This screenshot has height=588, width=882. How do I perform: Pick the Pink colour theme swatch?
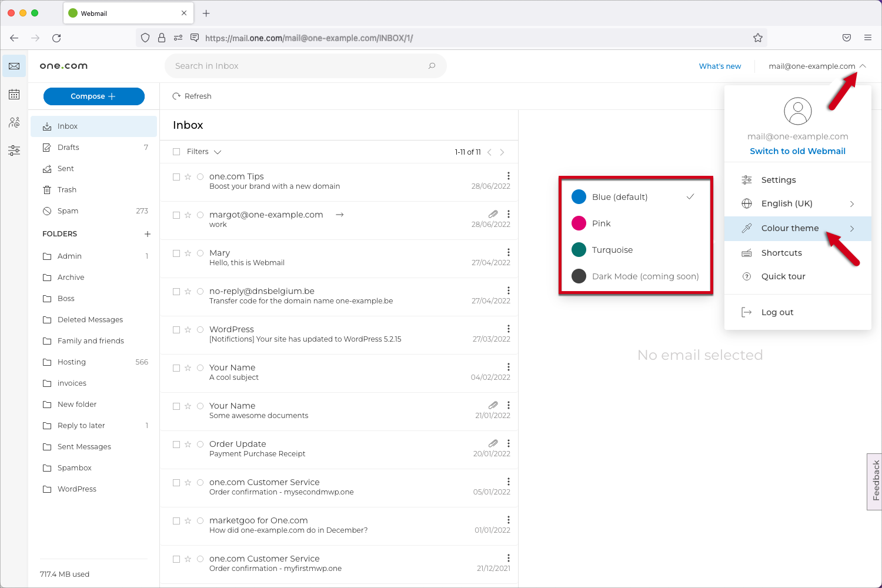[x=579, y=223]
